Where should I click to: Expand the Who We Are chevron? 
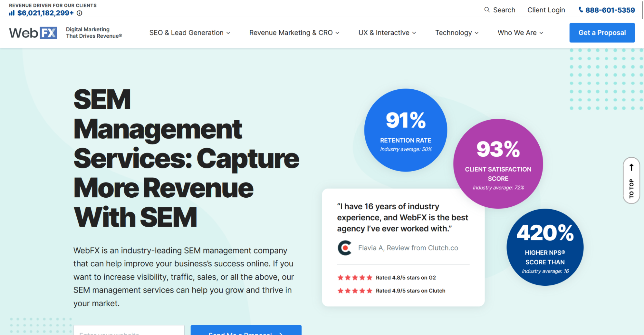pyautogui.click(x=541, y=33)
